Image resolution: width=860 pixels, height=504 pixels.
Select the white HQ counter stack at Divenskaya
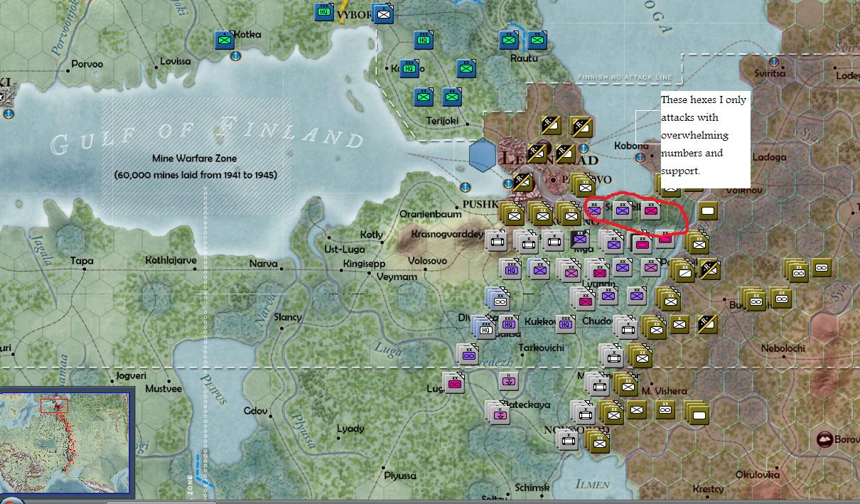pos(484,326)
